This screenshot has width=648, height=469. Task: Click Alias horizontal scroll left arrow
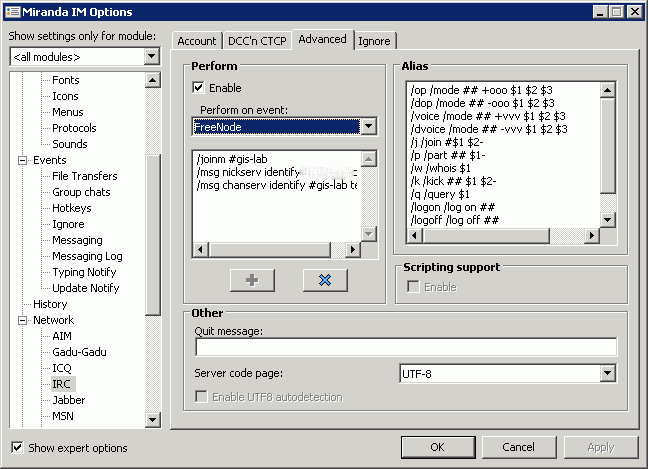coord(415,236)
